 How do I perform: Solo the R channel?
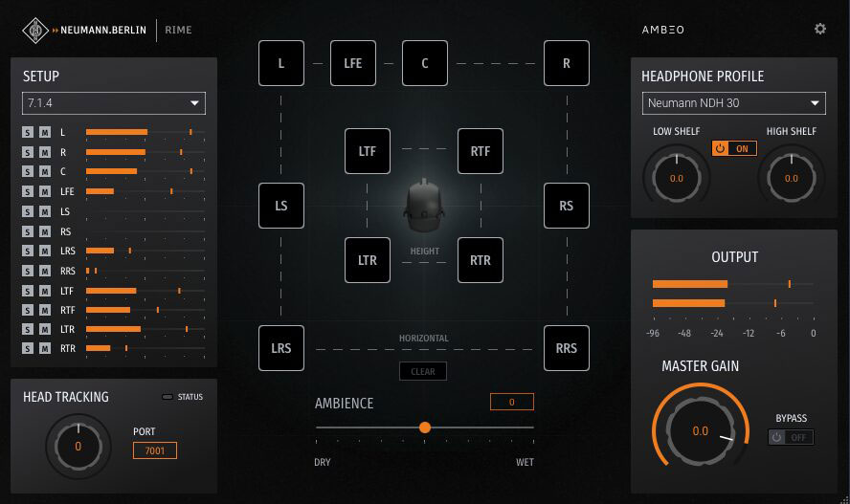pos(28,152)
